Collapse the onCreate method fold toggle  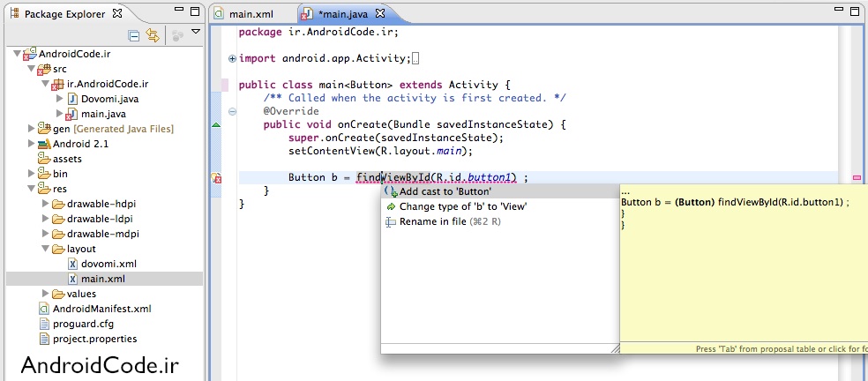click(x=232, y=112)
